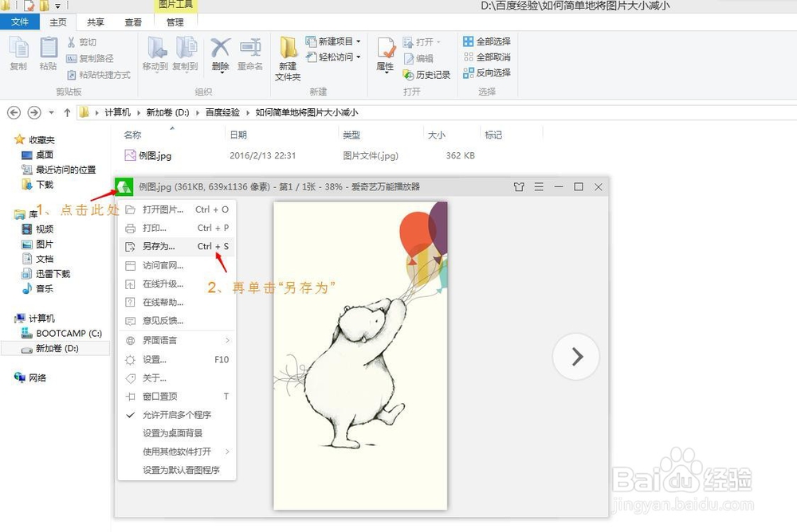Click Copy path in the clipboard group
Viewport: 797px width, 532px height.
click(90, 58)
